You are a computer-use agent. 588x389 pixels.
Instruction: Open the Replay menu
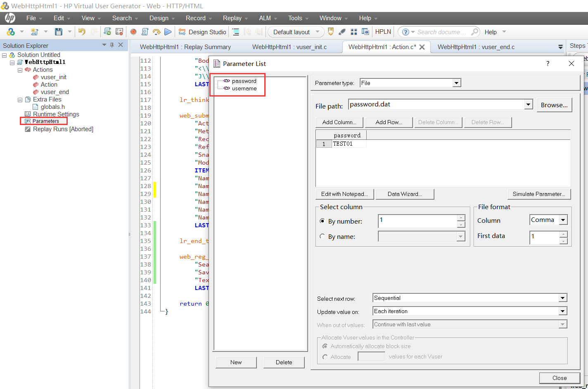(x=236, y=18)
